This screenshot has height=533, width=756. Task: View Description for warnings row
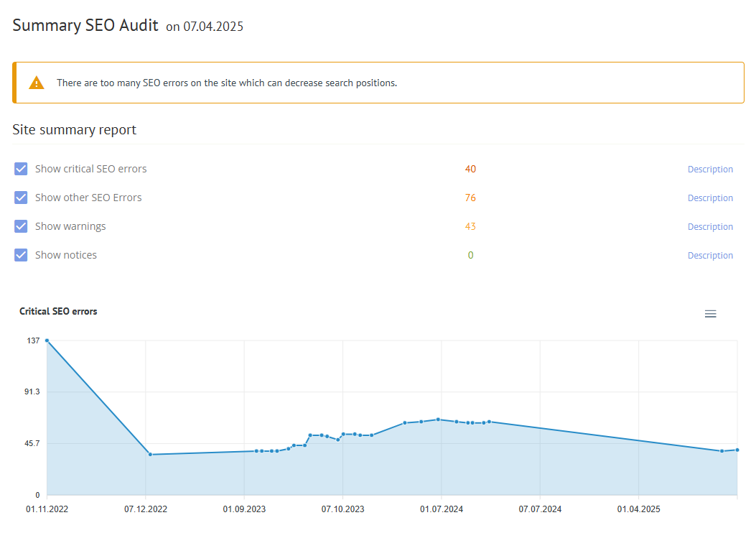pyautogui.click(x=710, y=227)
